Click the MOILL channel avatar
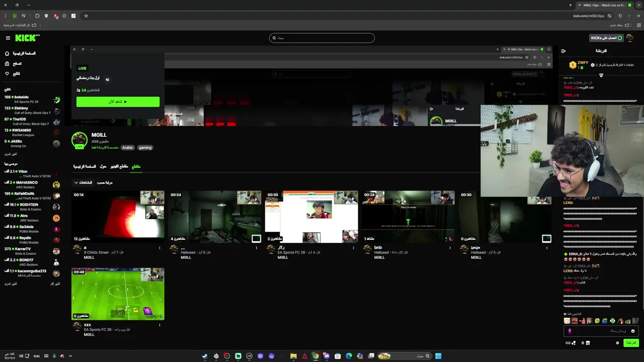The image size is (644, 362). 79,140
